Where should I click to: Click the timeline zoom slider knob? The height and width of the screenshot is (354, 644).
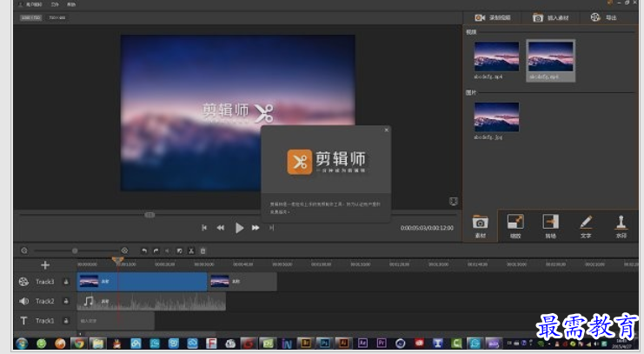click(75, 250)
